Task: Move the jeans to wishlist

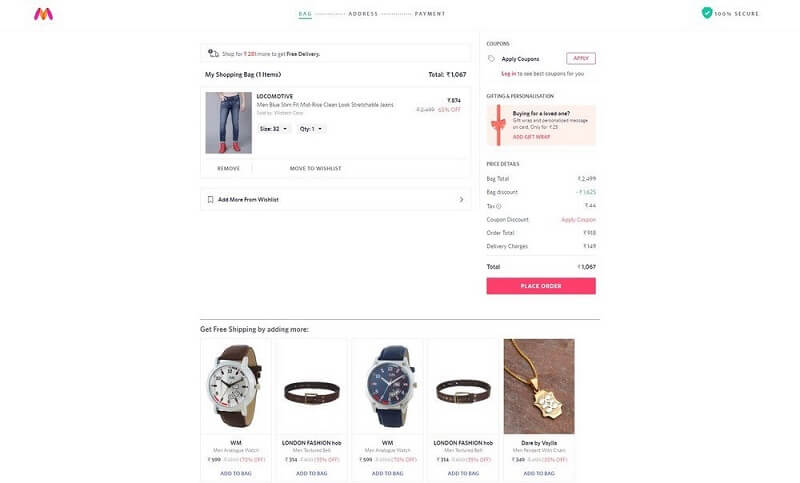Action: coord(315,168)
